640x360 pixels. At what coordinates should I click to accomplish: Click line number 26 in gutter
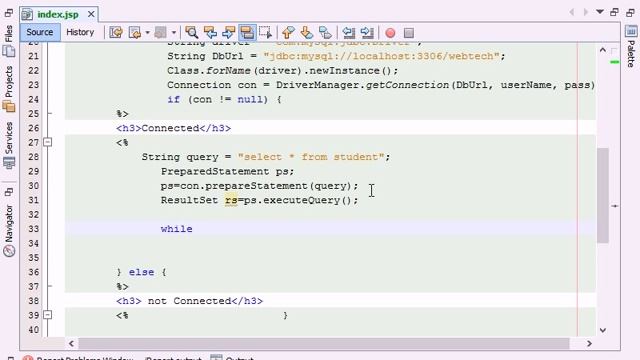(34, 128)
